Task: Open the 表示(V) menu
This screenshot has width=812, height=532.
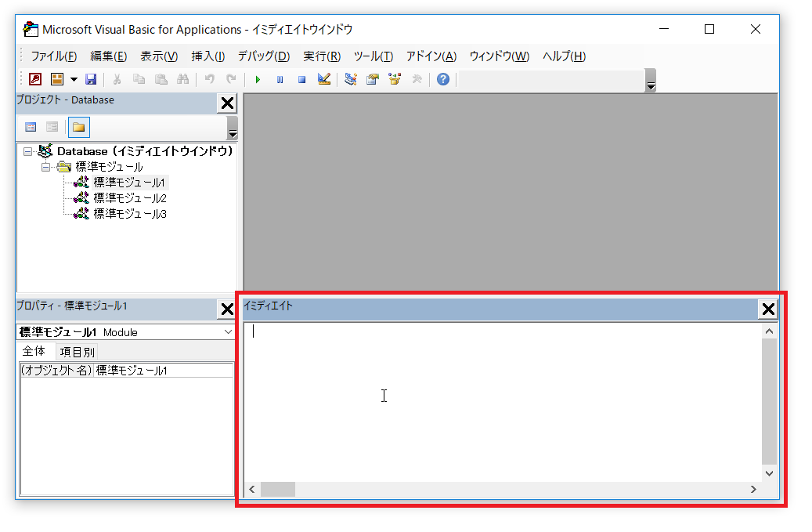Action: coord(159,56)
